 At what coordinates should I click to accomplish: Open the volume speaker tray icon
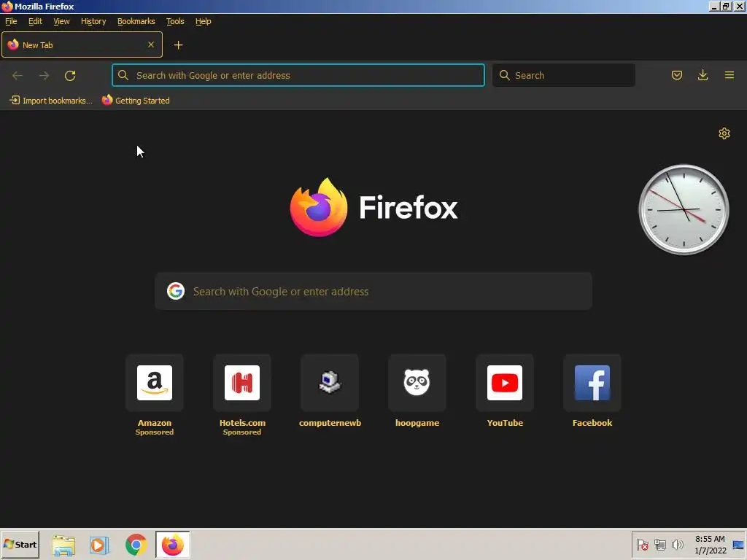[x=677, y=545]
